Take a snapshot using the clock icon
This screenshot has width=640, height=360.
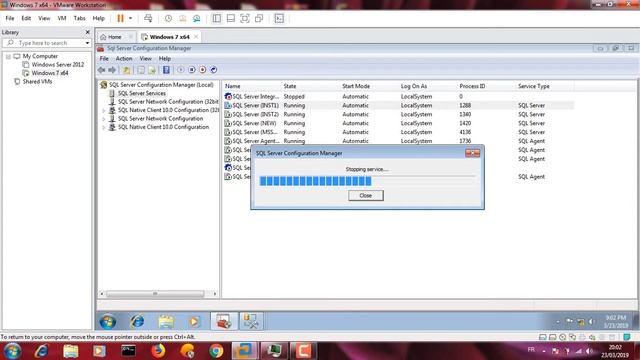point(168,18)
